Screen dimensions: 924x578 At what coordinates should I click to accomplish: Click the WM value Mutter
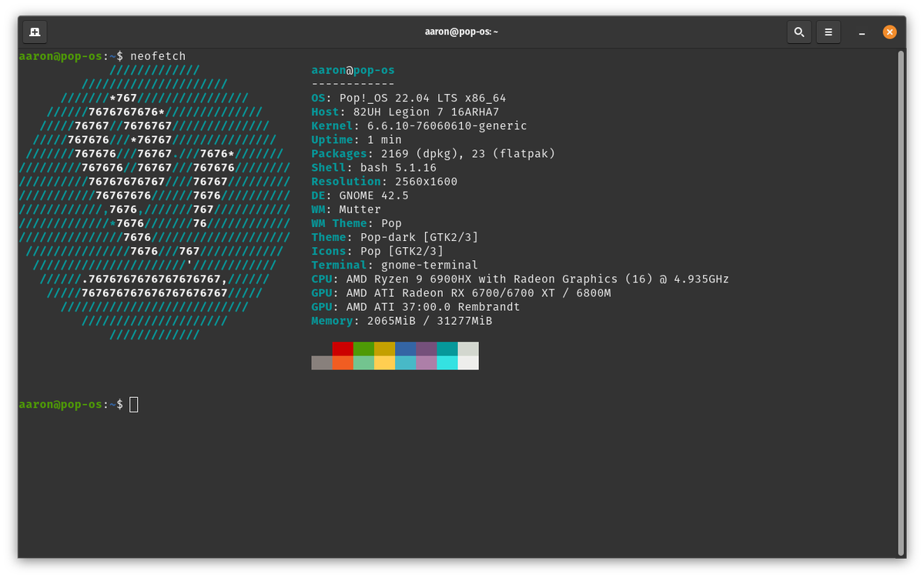(x=360, y=209)
